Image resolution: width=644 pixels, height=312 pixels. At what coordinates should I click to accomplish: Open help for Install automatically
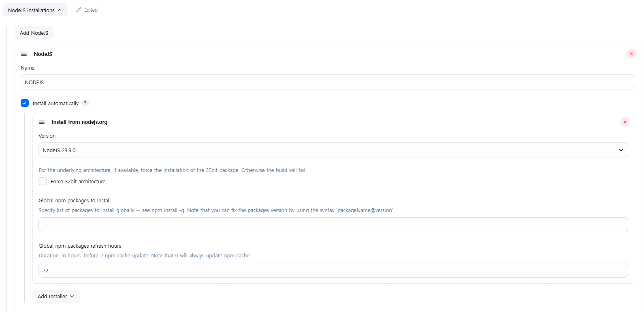[x=85, y=103]
